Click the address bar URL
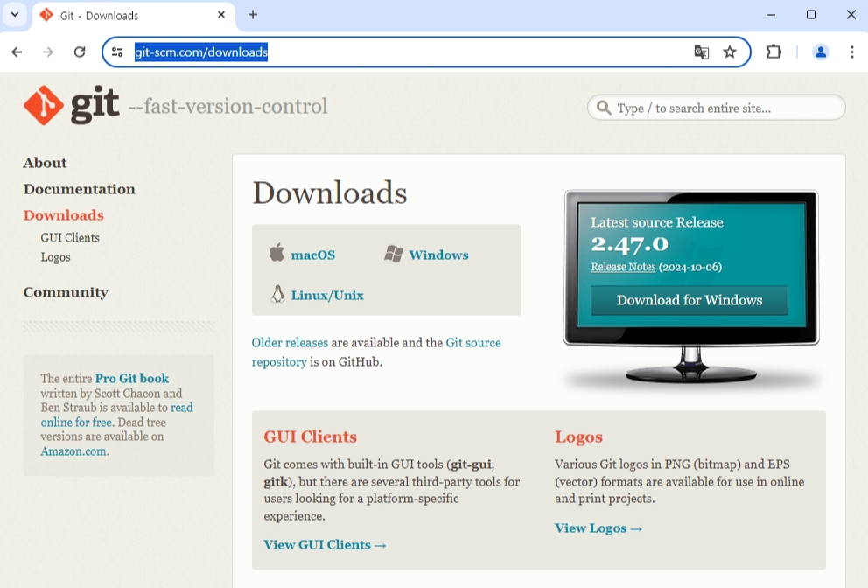 tap(201, 52)
